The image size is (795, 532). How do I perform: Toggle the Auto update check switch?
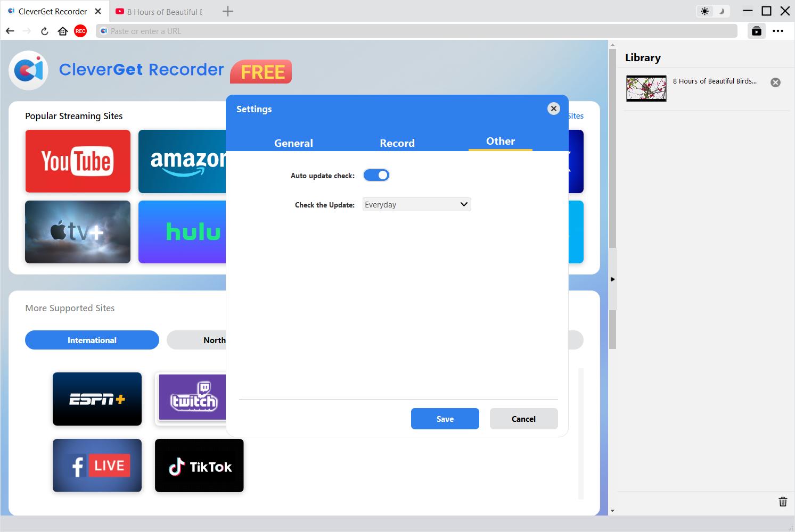pyautogui.click(x=376, y=175)
